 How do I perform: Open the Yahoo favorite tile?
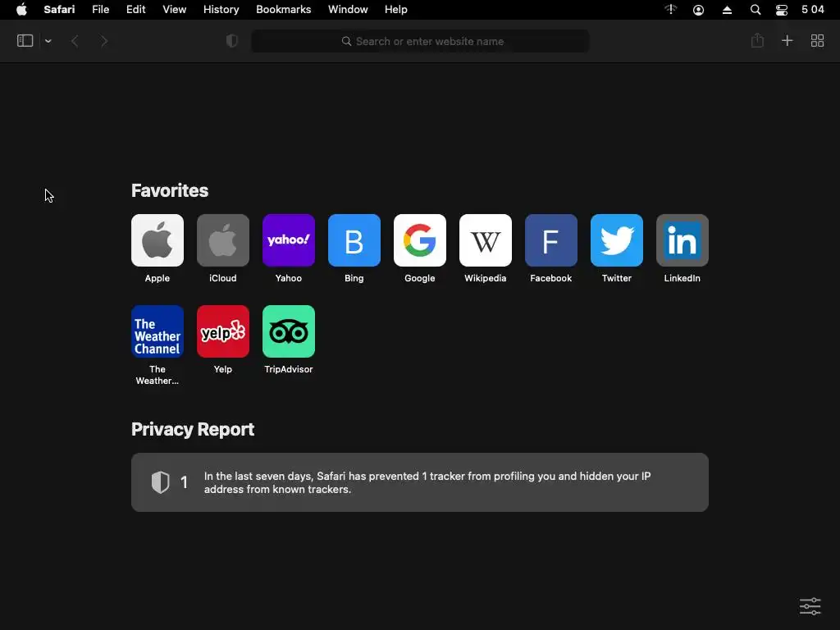point(289,240)
